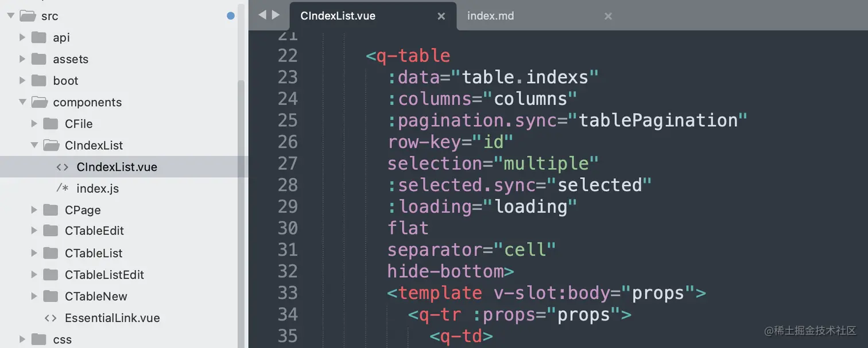Collapse the CIndexList folder arrow
Viewport: 868px width, 348px height.
pyautogui.click(x=34, y=145)
